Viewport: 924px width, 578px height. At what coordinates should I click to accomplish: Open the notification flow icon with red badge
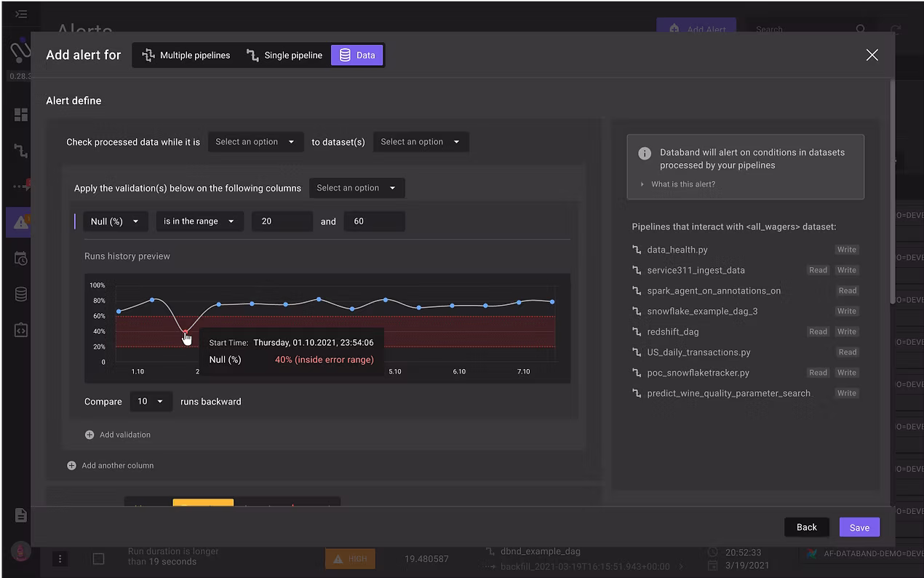[x=20, y=186]
